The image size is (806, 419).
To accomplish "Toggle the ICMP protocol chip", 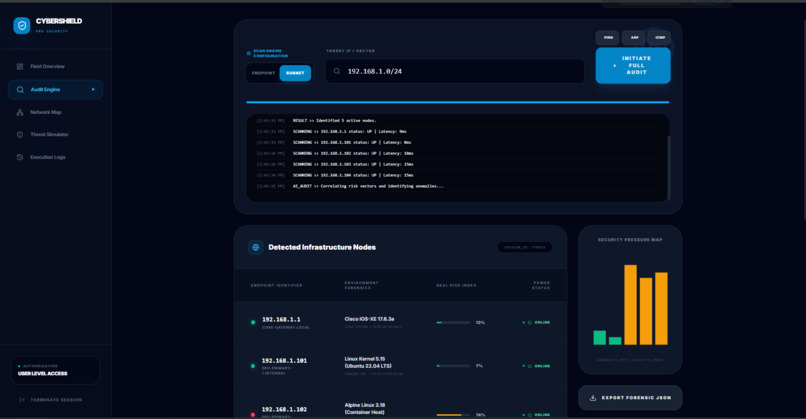I will click(x=660, y=38).
